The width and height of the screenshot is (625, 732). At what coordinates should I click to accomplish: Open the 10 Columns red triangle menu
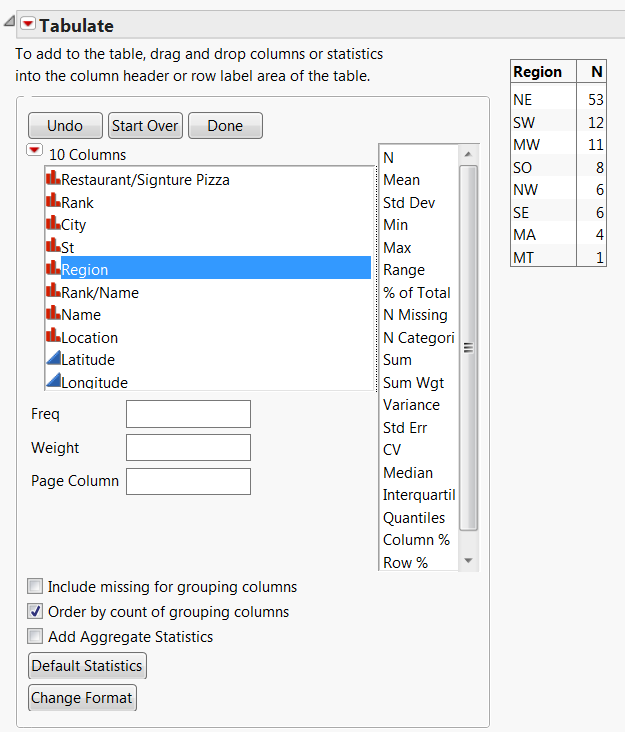35,151
